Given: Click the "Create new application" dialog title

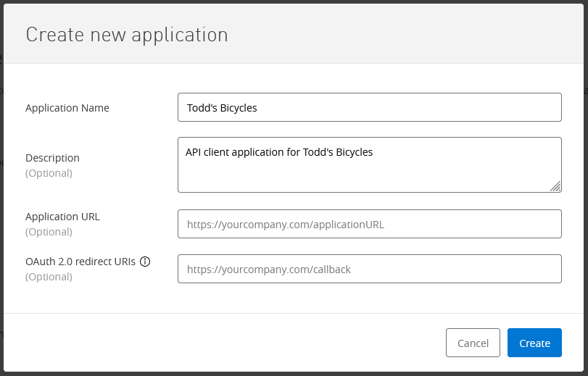Looking at the screenshot, I should pyautogui.click(x=127, y=34).
